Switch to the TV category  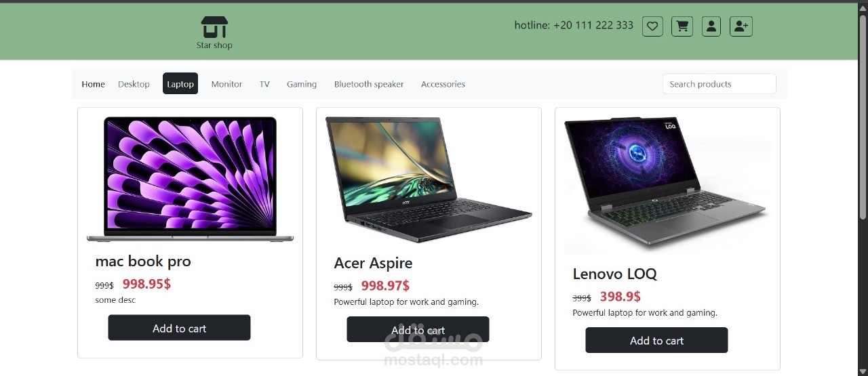tap(264, 84)
